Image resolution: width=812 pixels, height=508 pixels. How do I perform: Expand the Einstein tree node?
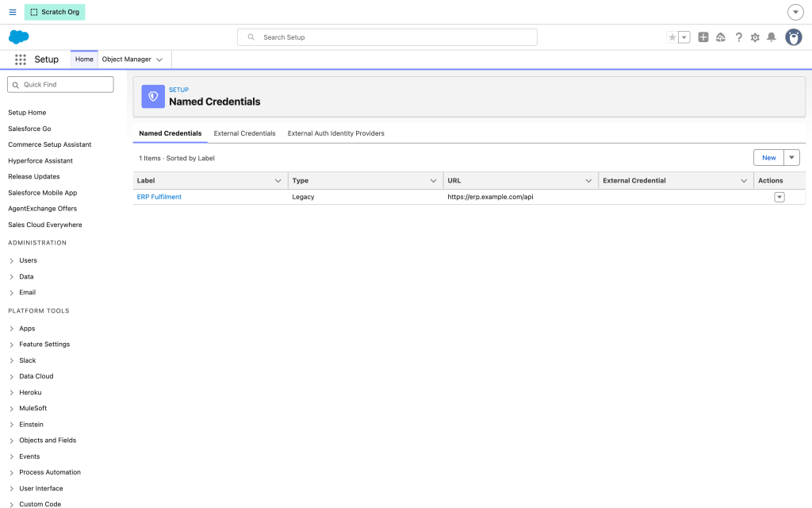pyautogui.click(x=11, y=425)
